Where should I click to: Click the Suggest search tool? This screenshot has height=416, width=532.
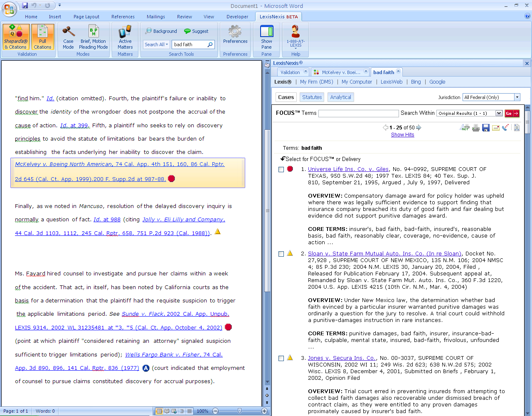click(x=196, y=31)
